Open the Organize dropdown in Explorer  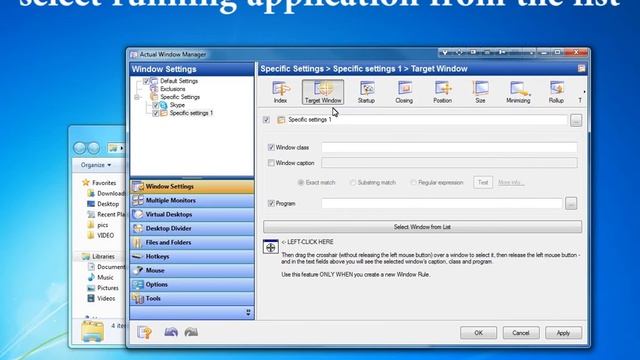(x=96, y=165)
